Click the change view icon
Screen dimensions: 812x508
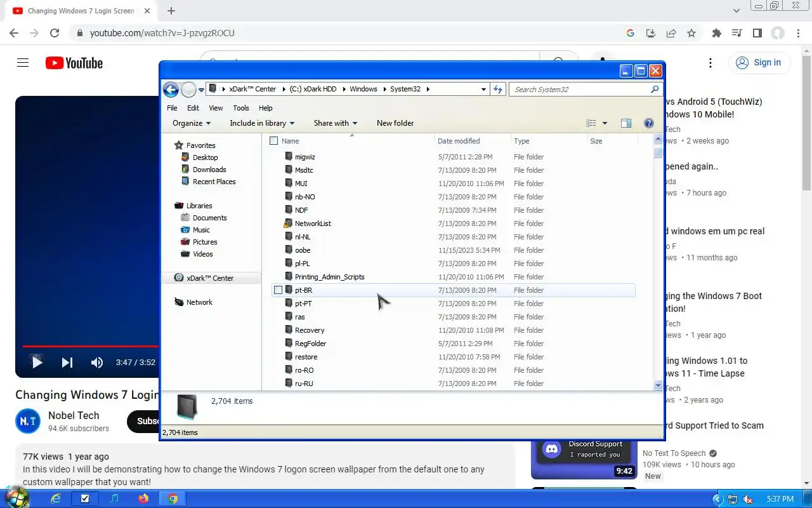click(x=591, y=123)
